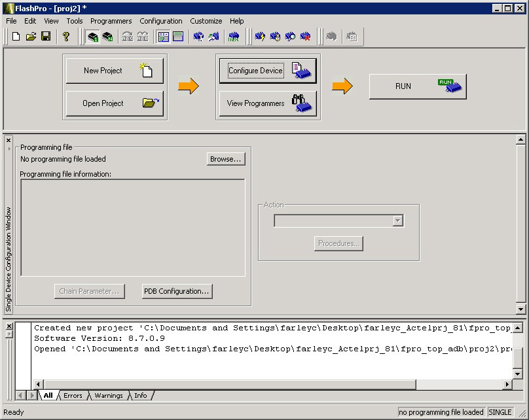Click the configuration pane scroll down arrow
The image size is (529, 420).
tap(521, 309)
